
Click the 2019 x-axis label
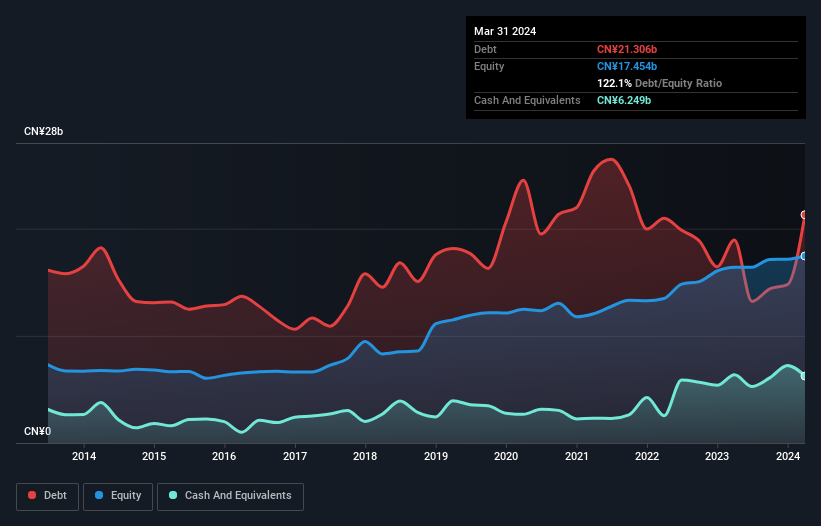(x=436, y=456)
